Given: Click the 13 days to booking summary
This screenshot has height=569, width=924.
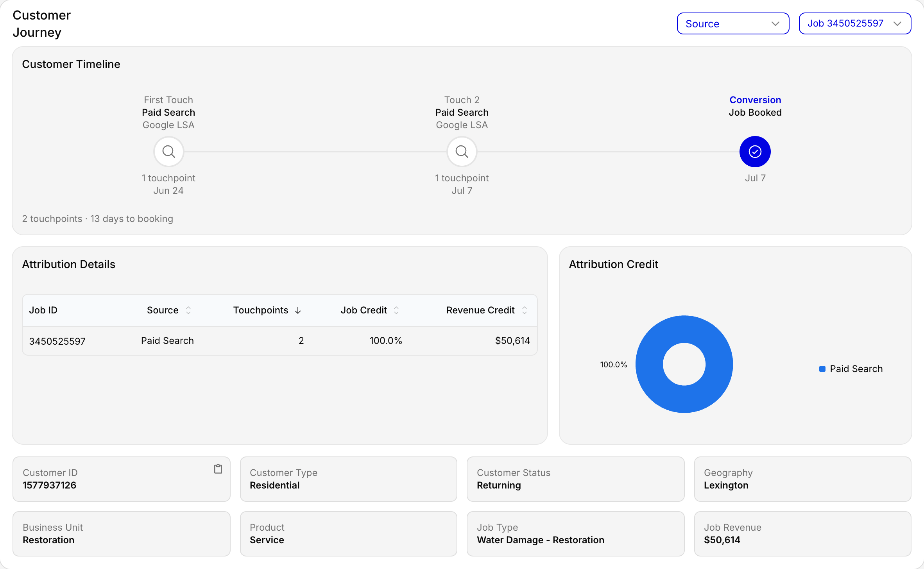Looking at the screenshot, I should click(x=132, y=219).
